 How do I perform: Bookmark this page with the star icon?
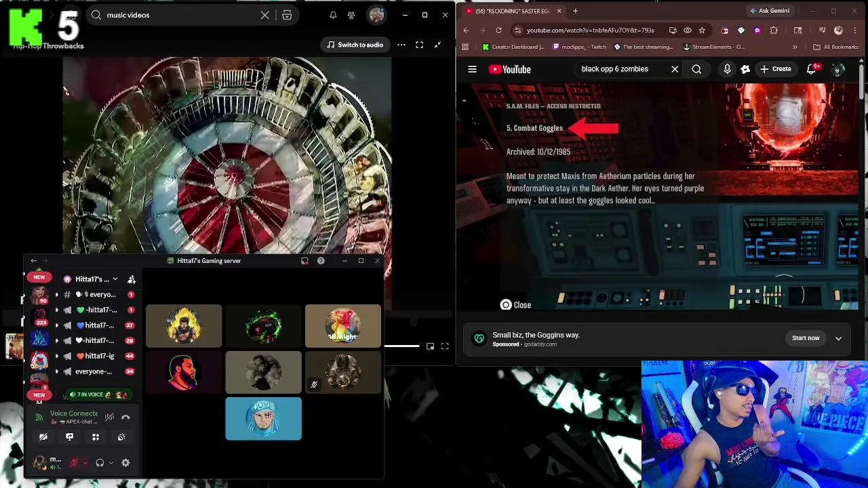702,30
